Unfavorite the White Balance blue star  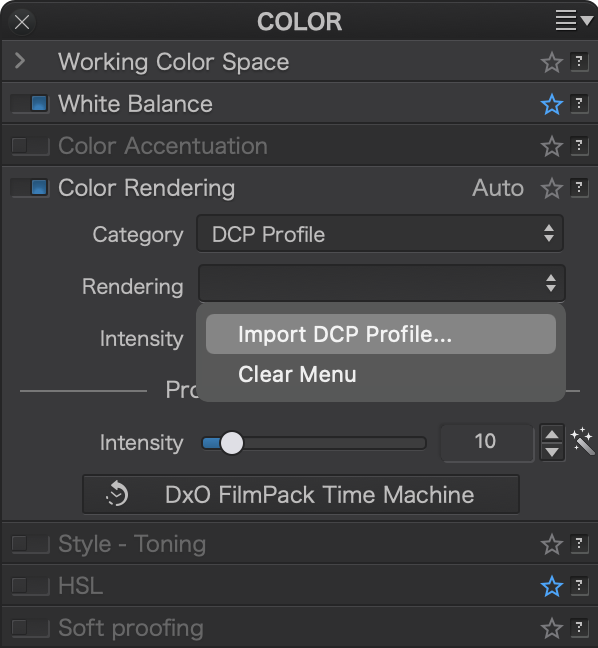tap(551, 104)
